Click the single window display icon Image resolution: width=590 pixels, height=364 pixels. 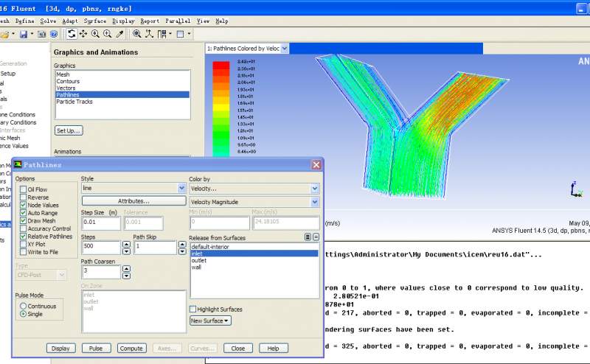point(180,34)
